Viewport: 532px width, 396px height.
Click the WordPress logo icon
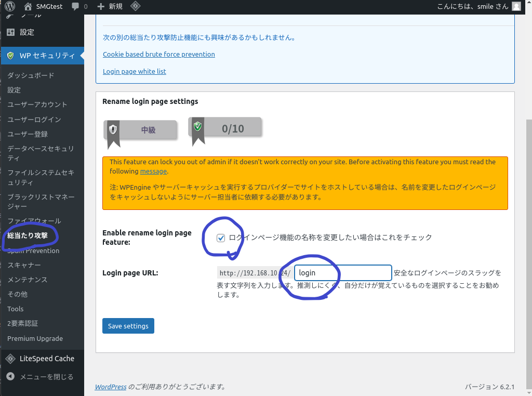pos(10,6)
